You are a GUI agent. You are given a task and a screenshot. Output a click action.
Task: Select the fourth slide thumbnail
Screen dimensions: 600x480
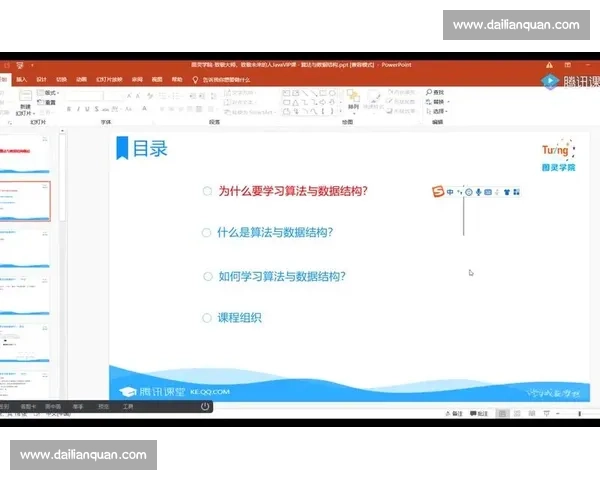[24, 296]
